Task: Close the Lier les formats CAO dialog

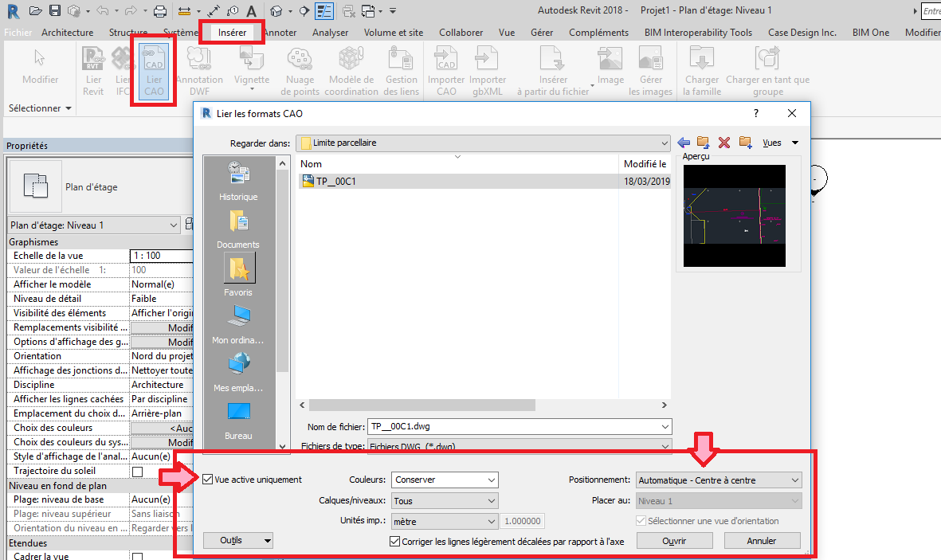Action: pyautogui.click(x=792, y=113)
